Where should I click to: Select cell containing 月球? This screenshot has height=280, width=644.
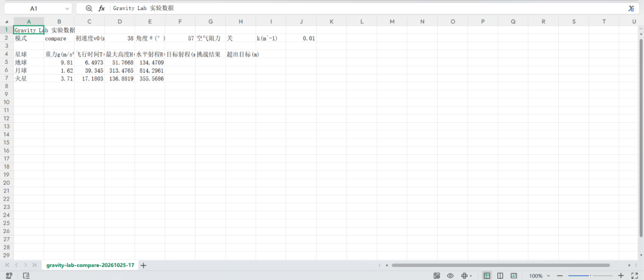coord(29,70)
